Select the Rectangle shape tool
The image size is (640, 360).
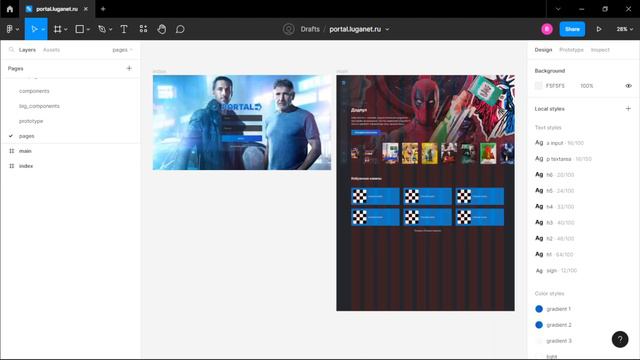(x=80, y=29)
